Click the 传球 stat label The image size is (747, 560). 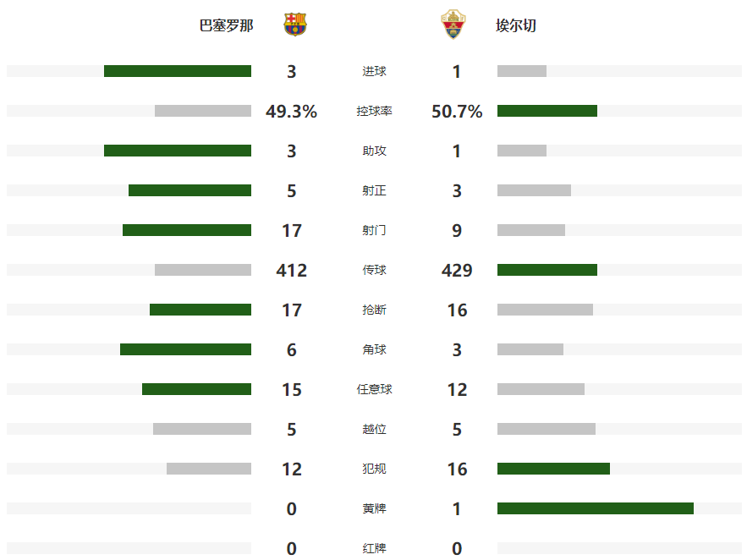374,270
